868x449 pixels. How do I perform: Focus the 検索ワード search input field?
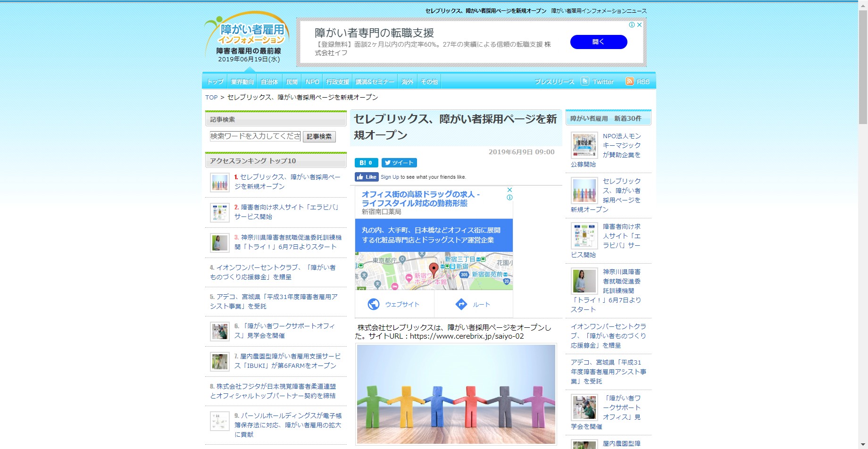coord(255,136)
